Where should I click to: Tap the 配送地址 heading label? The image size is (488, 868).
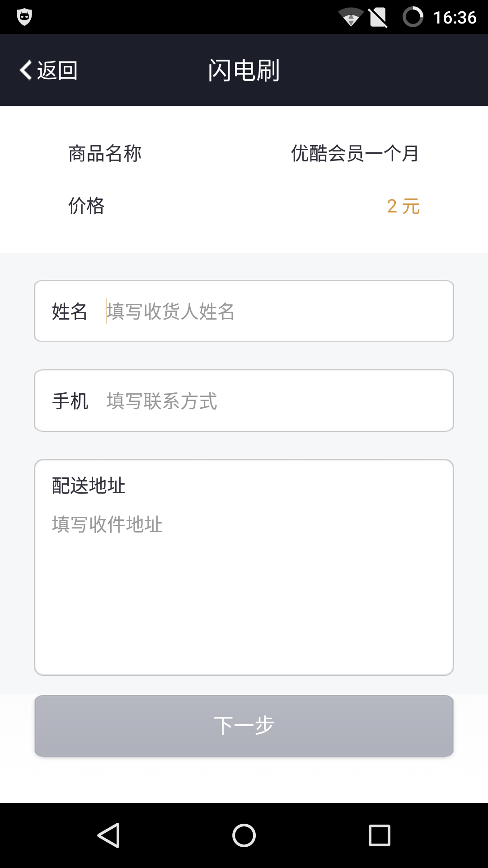point(89,486)
